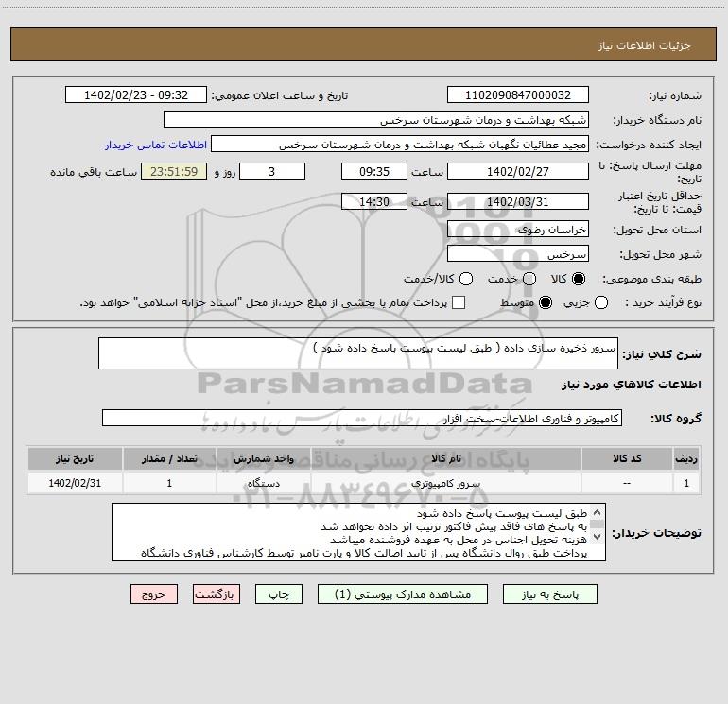
Task: Click the دستگاه unit cell
Action: (263, 483)
